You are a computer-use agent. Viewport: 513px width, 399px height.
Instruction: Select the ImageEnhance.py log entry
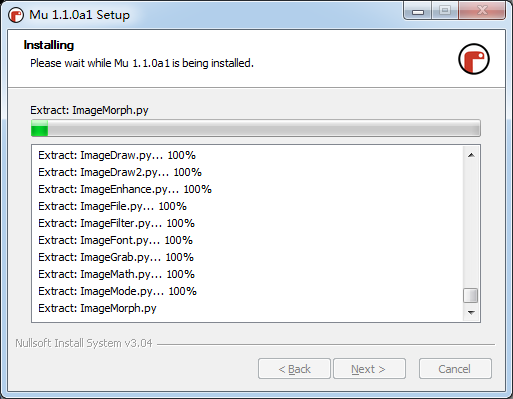pos(125,189)
